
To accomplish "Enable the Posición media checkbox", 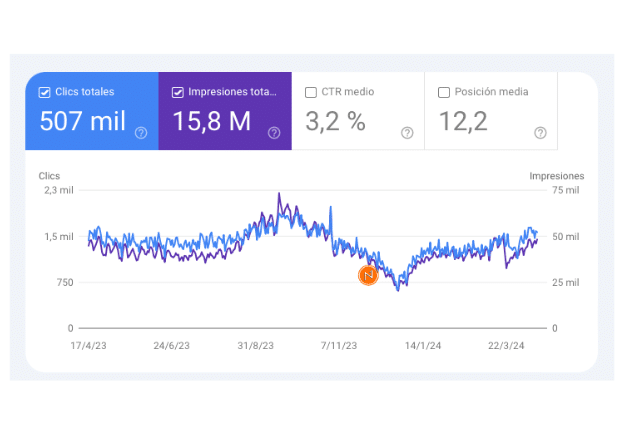I will coord(444,92).
